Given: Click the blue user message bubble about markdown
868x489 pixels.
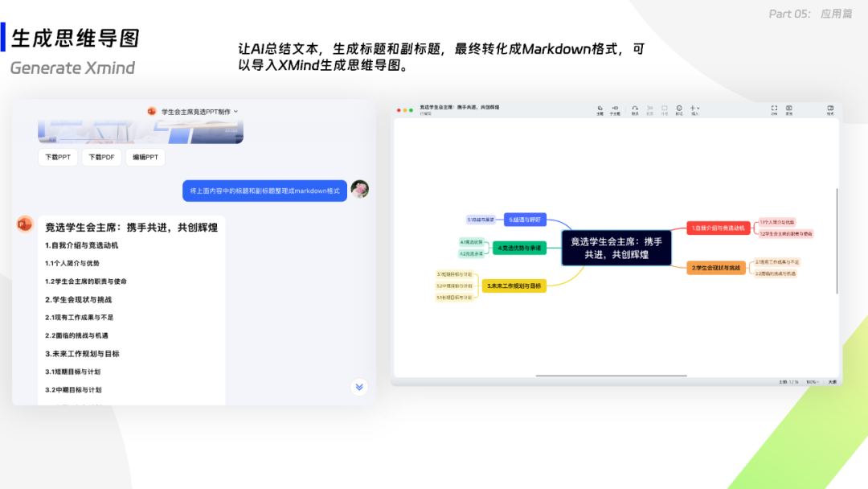Looking at the screenshot, I should [264, 191].
